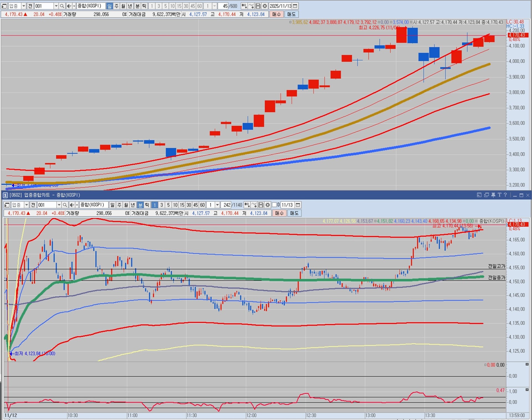Toggle the minute (분) chart mode in the bottom chart
The image size is (532, 420).
[x=140, y=205]
